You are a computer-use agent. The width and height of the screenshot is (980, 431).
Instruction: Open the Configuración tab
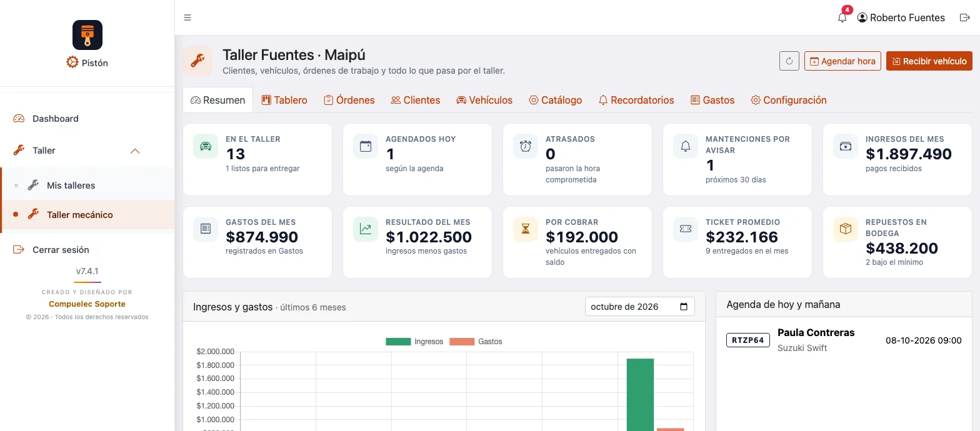789,100
